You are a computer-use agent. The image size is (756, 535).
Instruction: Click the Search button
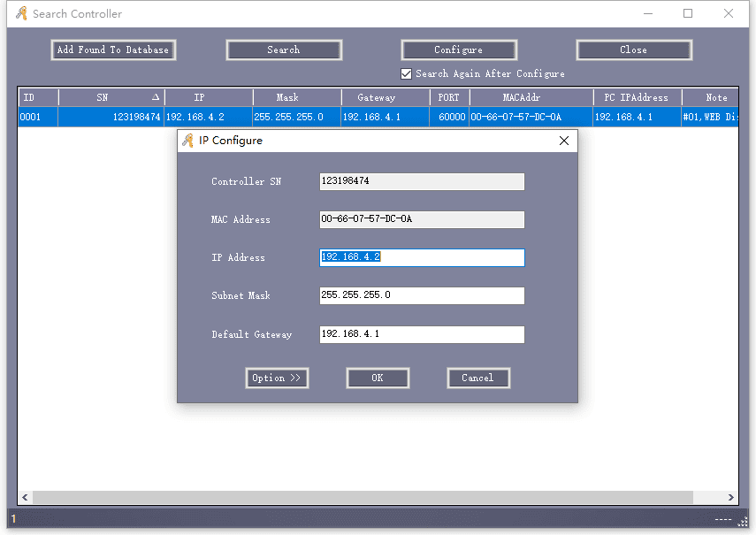[x=284, y=50]
